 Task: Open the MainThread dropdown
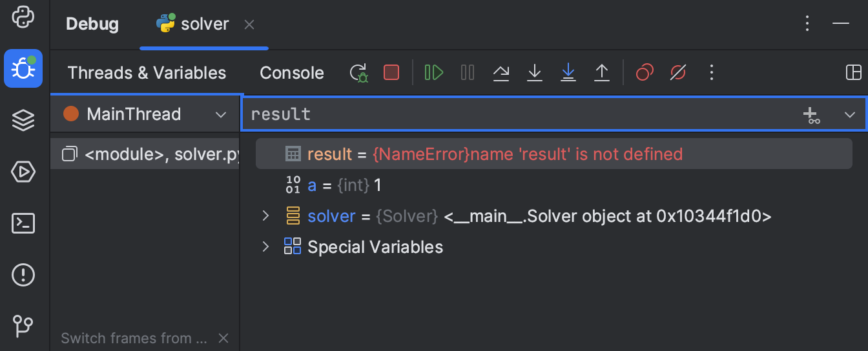(220, 115)
